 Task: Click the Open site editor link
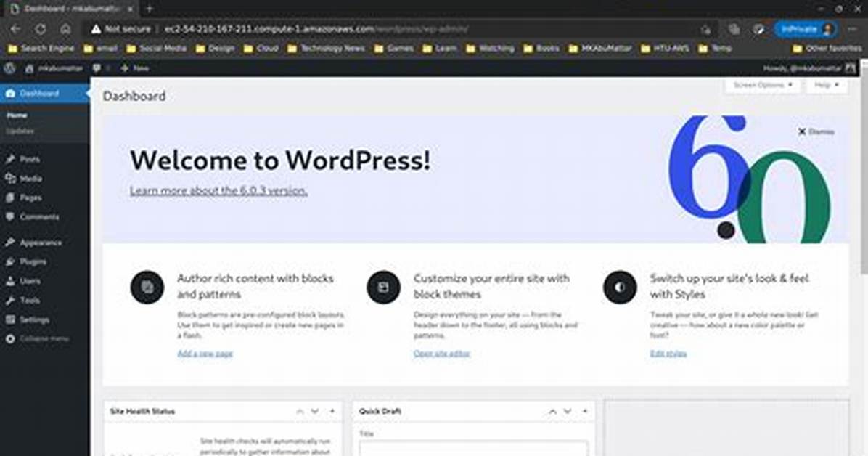point(442,354)
